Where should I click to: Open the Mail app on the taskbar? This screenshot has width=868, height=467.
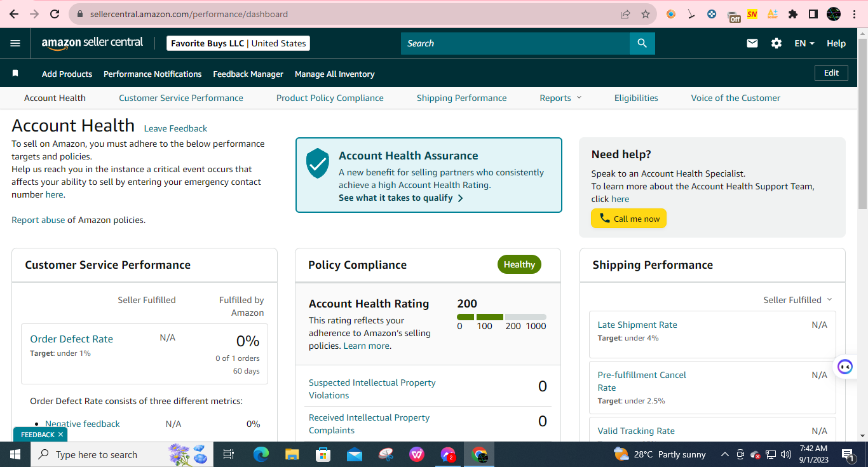[355, 454]
